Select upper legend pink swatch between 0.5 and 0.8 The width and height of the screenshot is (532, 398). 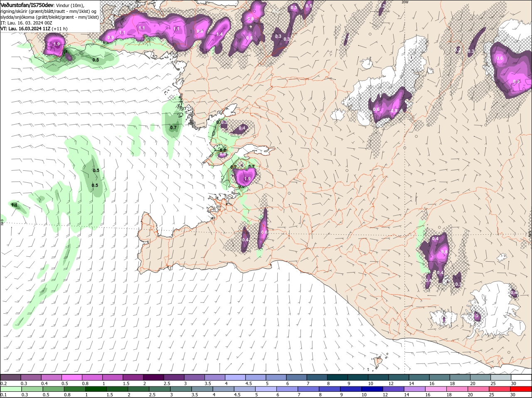coord(71,377)
